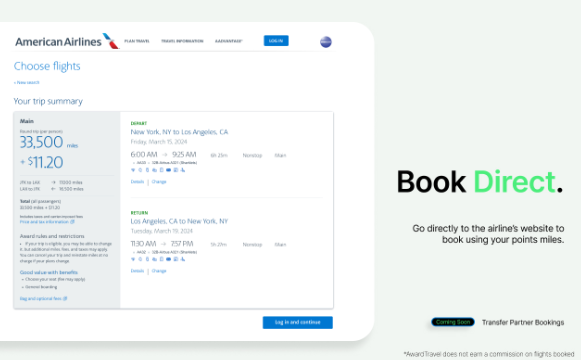Viewport: 581px width, 360px height.
Task: Click the Good value with benefits link
Action: 49,272
